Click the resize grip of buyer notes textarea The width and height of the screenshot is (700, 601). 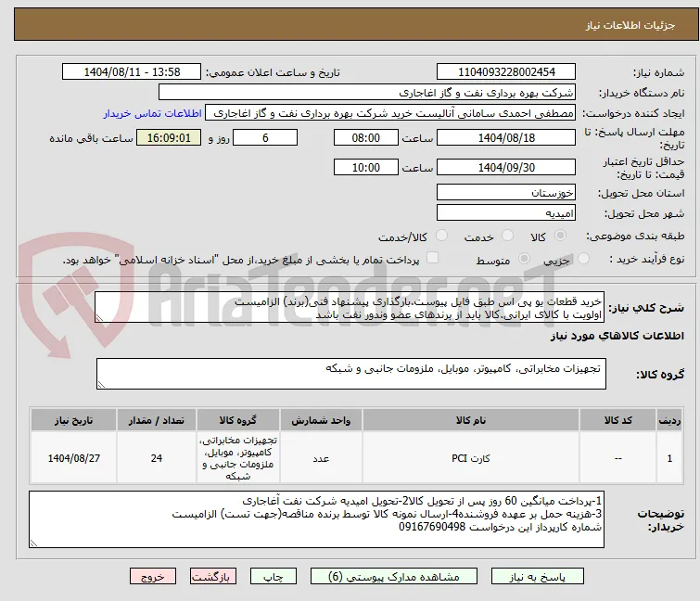point(34,543)
